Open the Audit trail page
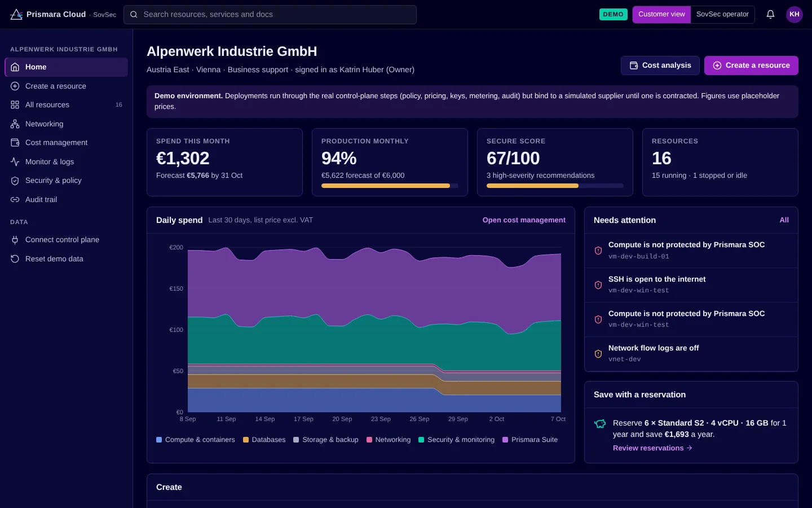 [67, 199]
